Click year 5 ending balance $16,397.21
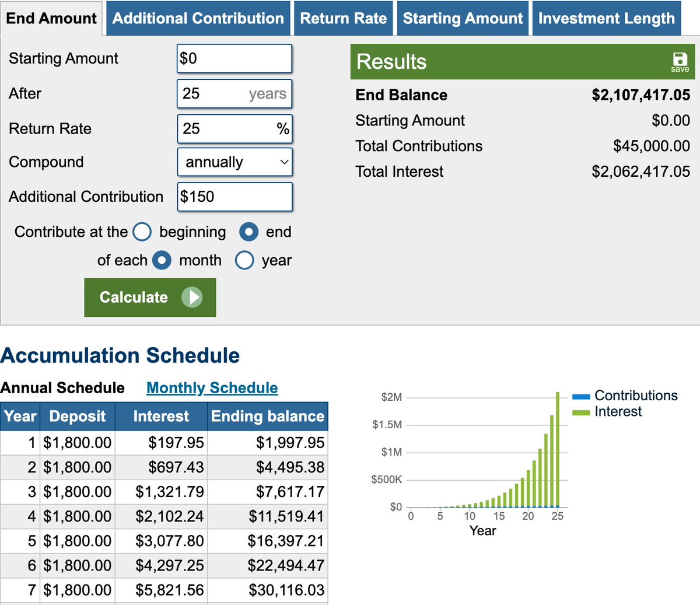This screenshot has height=605, width=700. coord(286,541)
